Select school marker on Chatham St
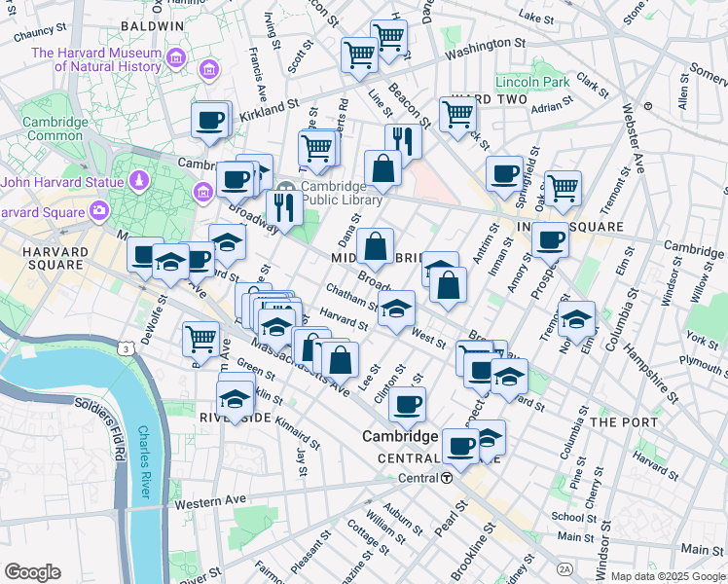 tap(396, 312)
